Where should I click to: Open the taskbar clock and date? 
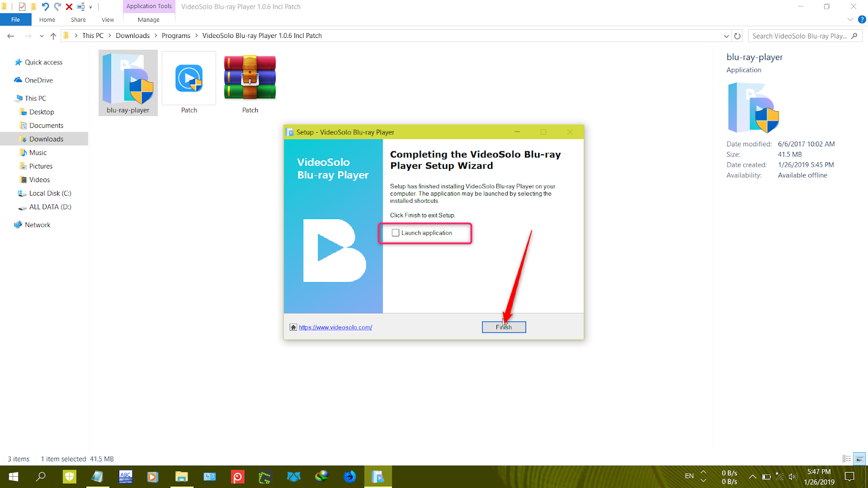click(819, 477)
